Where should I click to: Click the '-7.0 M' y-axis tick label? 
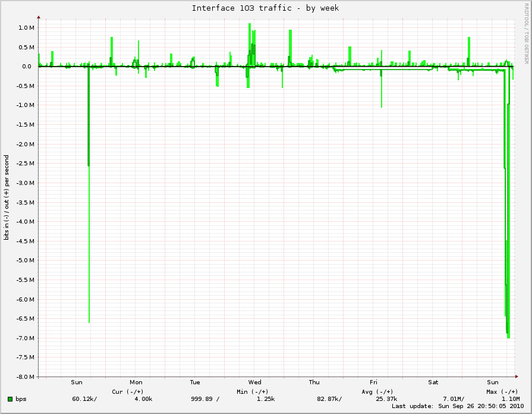(x=26, y=338)
